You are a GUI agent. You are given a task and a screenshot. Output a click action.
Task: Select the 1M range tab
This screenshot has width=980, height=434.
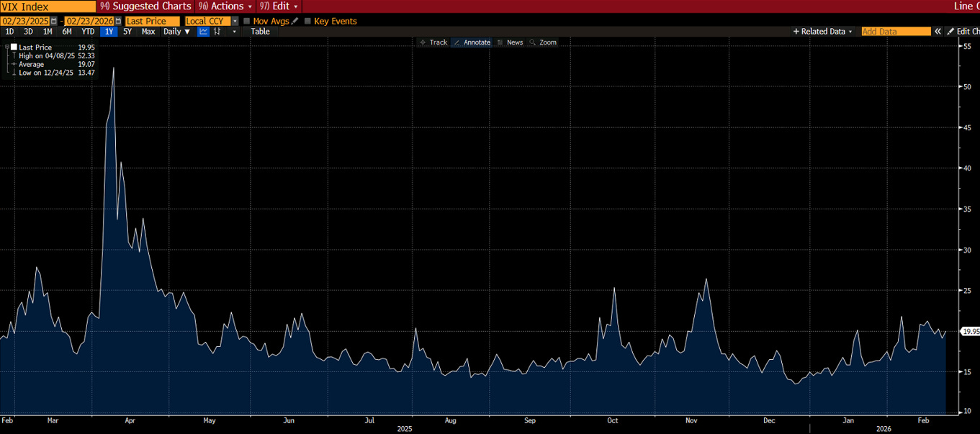[x=48, y=32]
